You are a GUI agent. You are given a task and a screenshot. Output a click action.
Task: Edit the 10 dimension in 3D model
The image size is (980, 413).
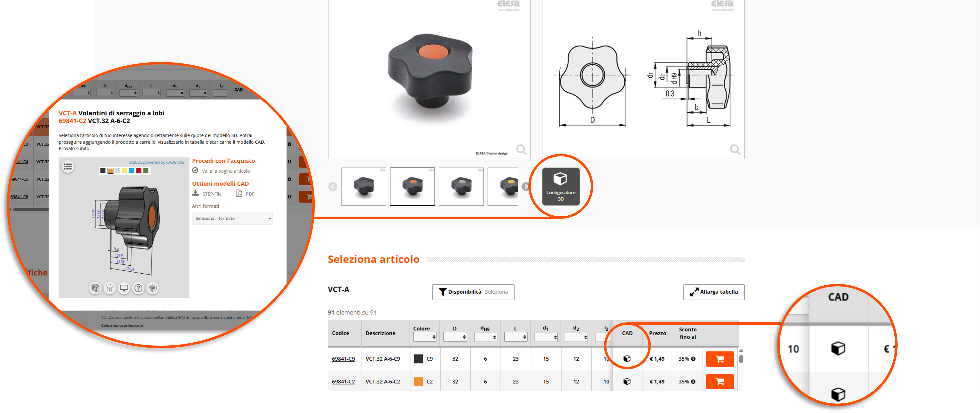coord(119,255)
